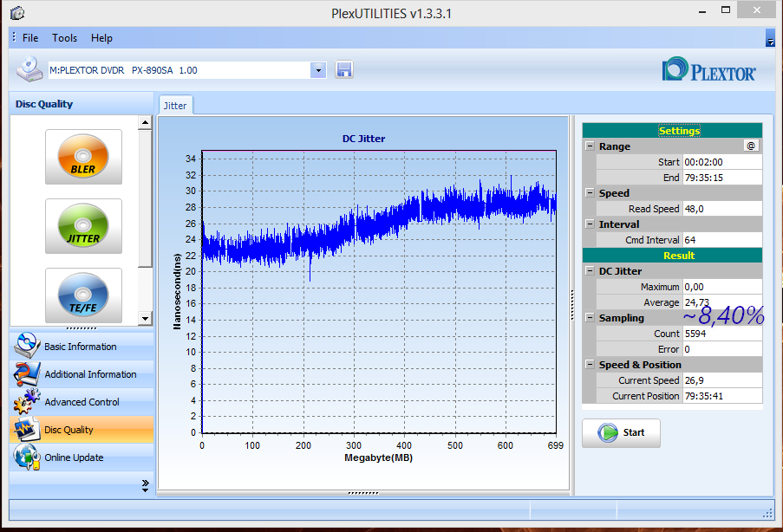Viewport: 783px width, 532px height.
Task: Click the toolbar options arrow at menu bar end
Action: [x=770, y=38]
